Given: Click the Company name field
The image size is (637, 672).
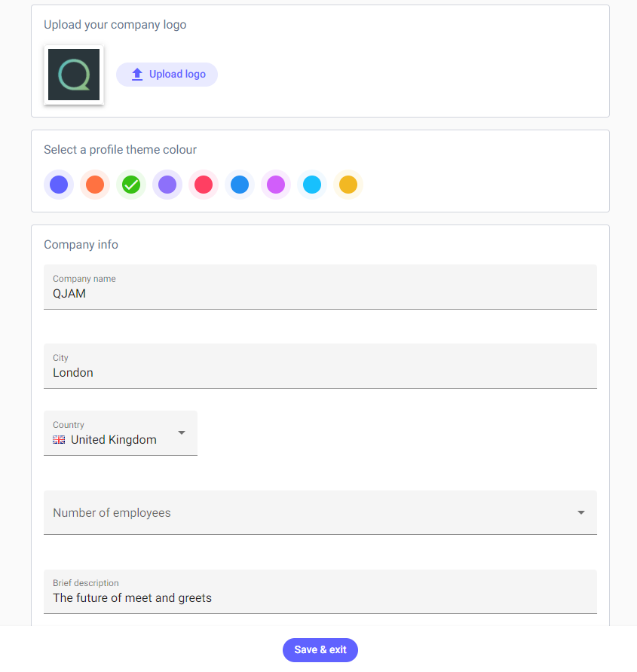Looking at the screenshot, I should 320,293.
